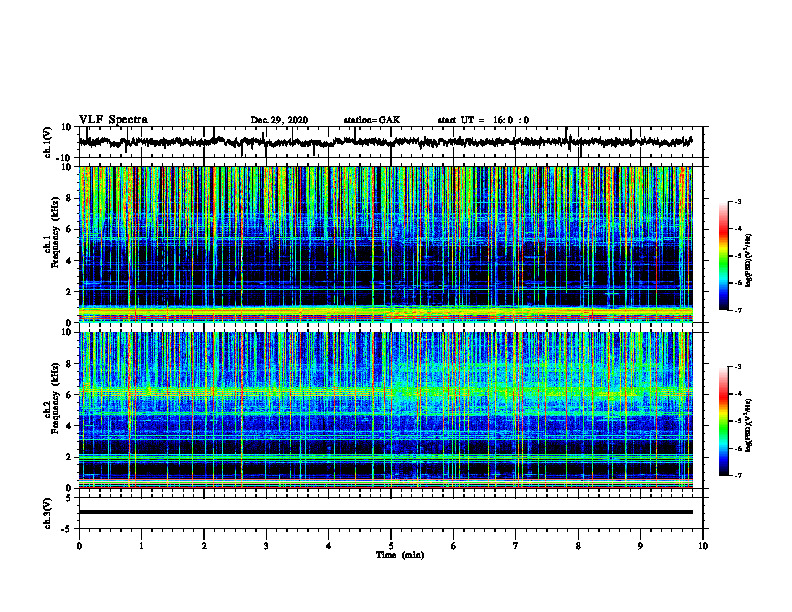Click the time-axis tick label "10"

point(703,546)
